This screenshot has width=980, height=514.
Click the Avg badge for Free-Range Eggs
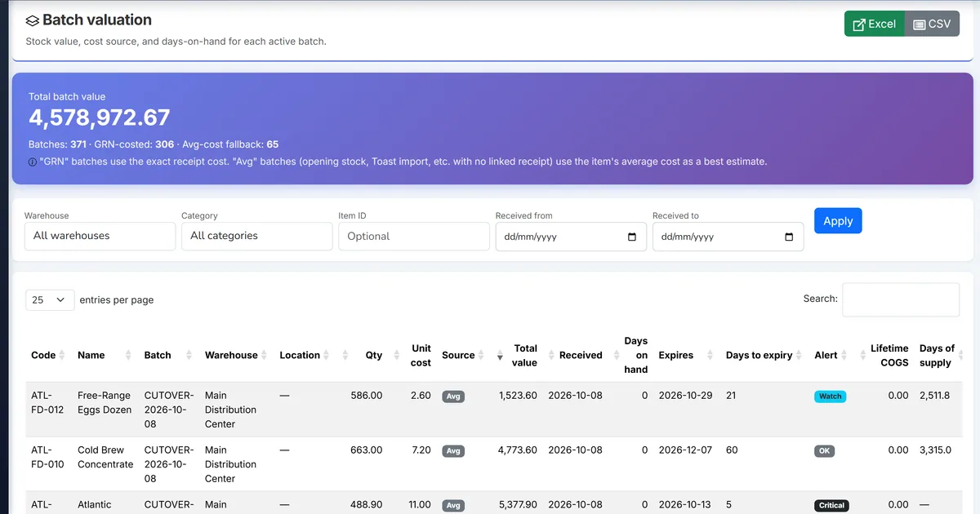tap(453, 397)
